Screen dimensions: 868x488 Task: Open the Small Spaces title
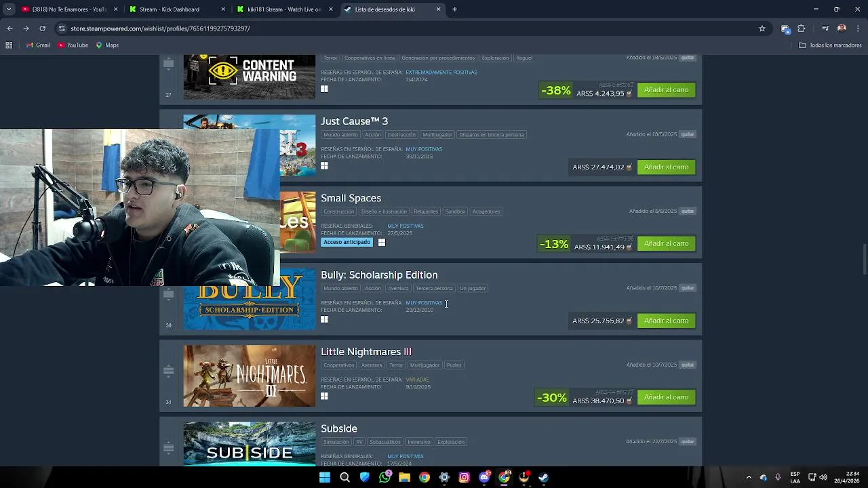point(351,198)
